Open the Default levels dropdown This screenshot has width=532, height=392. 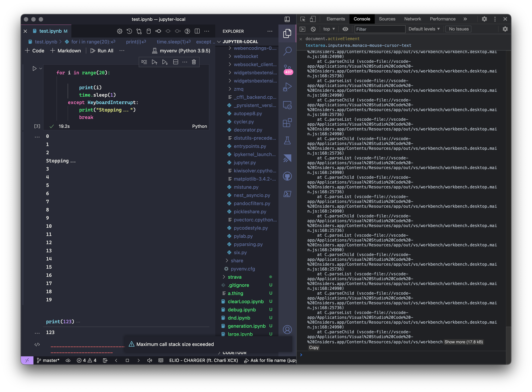click(424, 29)
